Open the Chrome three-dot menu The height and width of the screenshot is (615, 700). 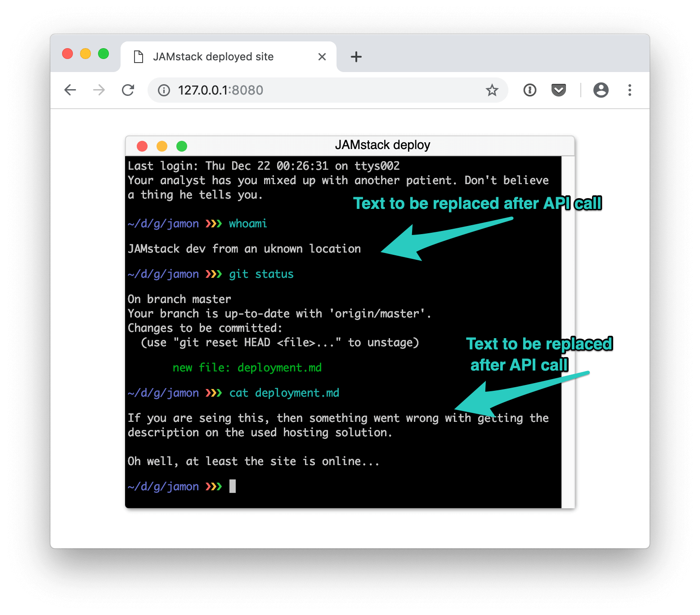pyautogui.click(x=630, y=90)
